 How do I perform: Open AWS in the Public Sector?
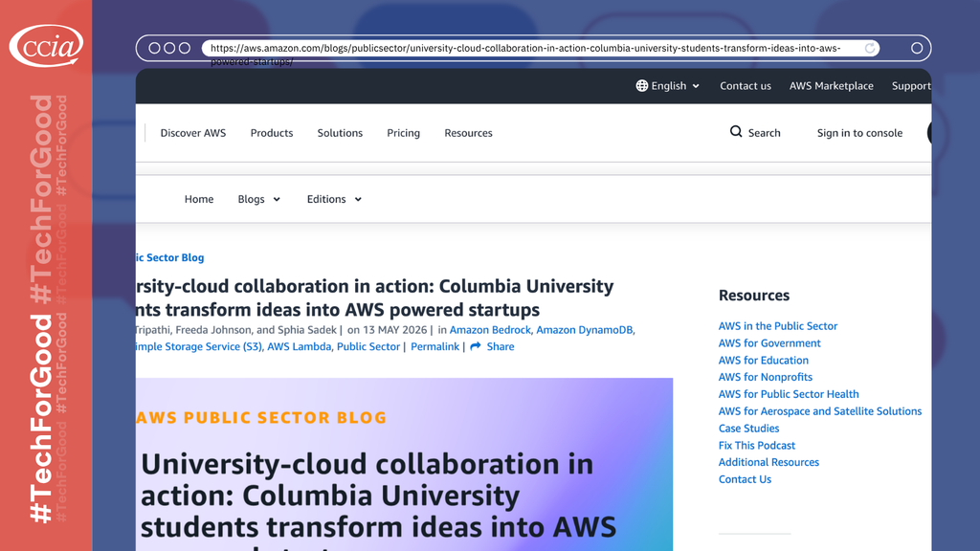[777, 325]
